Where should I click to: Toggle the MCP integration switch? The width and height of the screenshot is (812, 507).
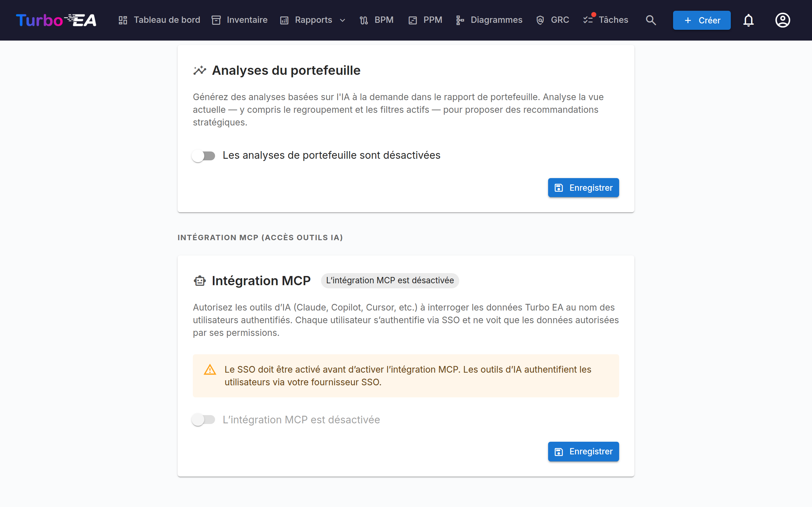[x=203, y=420]
